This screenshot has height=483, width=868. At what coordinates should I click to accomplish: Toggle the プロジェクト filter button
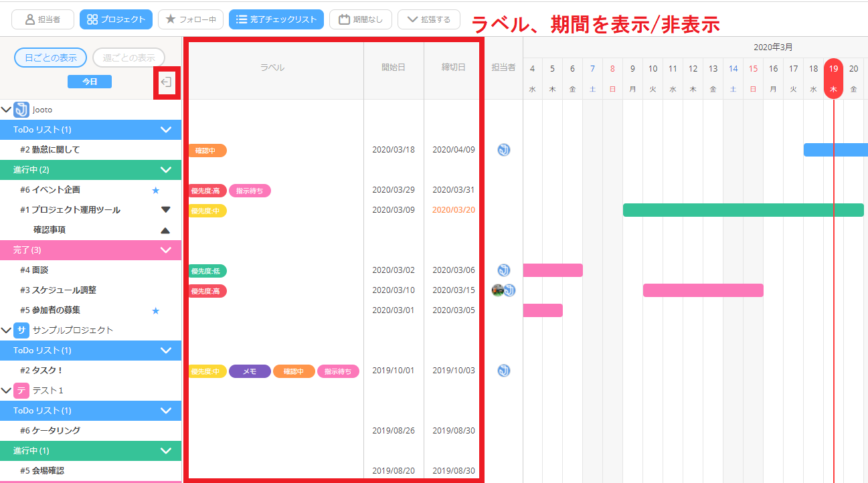click(116, 19)
